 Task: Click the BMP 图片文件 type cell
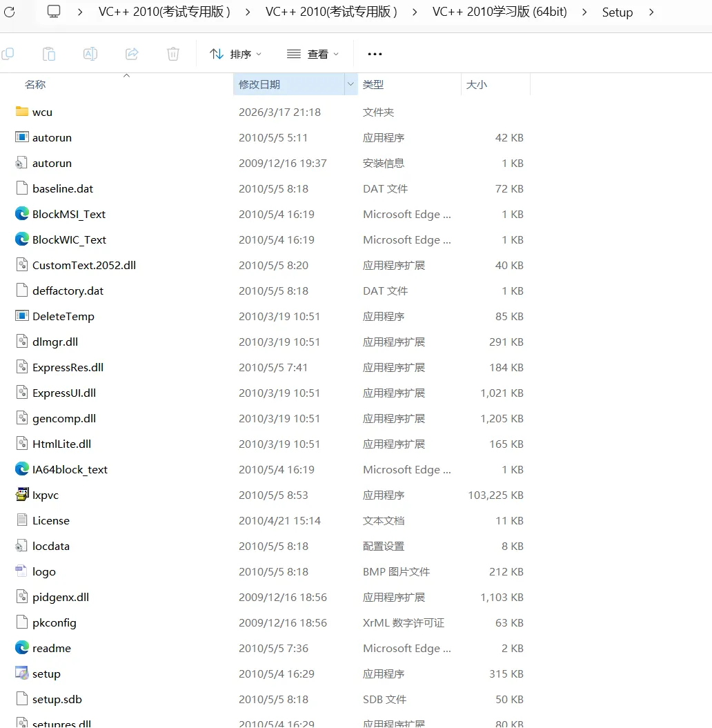pyautogui.click(x=396, y=571)
